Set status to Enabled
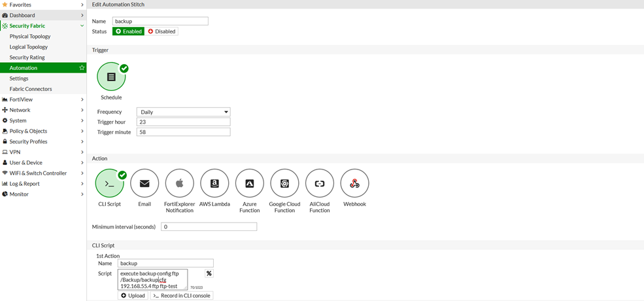Viewport: 644px width, 301px height. click(x=128, y=31)
